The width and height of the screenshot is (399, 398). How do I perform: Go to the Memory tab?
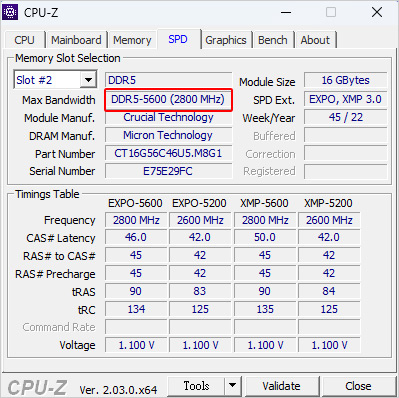(132, 40)
